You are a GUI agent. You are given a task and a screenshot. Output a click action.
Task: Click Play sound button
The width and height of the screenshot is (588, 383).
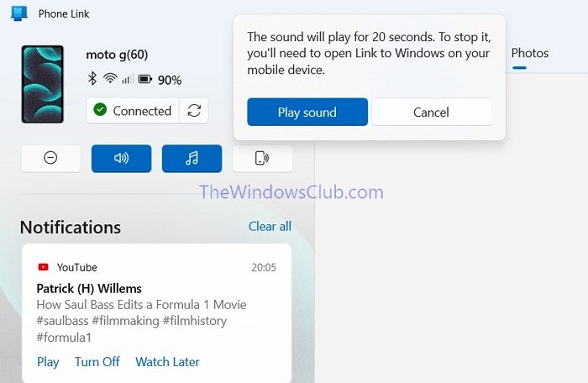pos(307,113)
